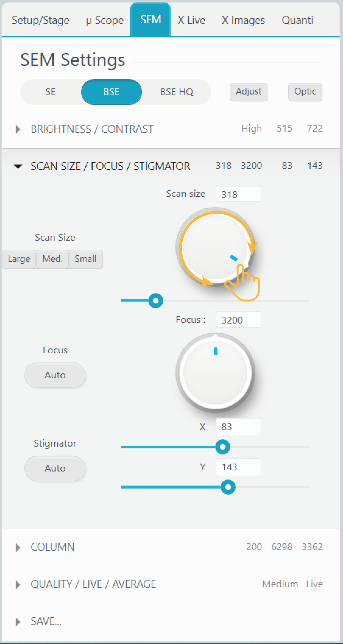Open the Quanti tab
This screenshot has width=343, height=644.
click(x=297, y=20)
